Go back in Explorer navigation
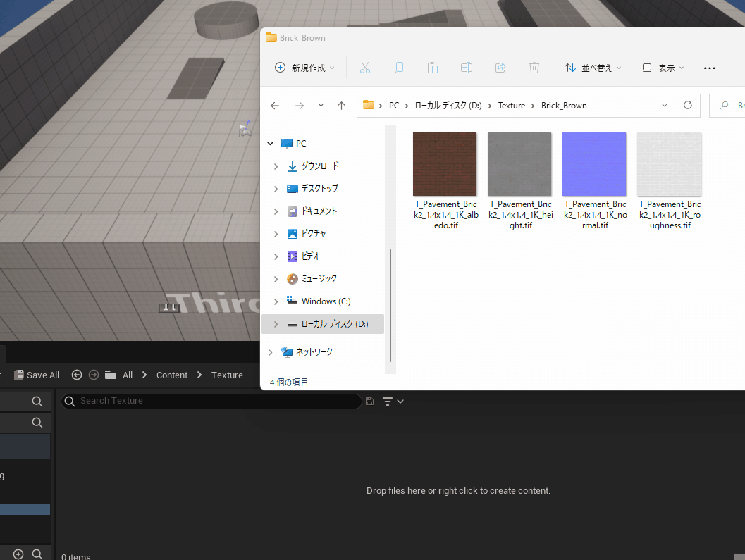Viewport: 745px width, 560px height. (x=275, y=106)
